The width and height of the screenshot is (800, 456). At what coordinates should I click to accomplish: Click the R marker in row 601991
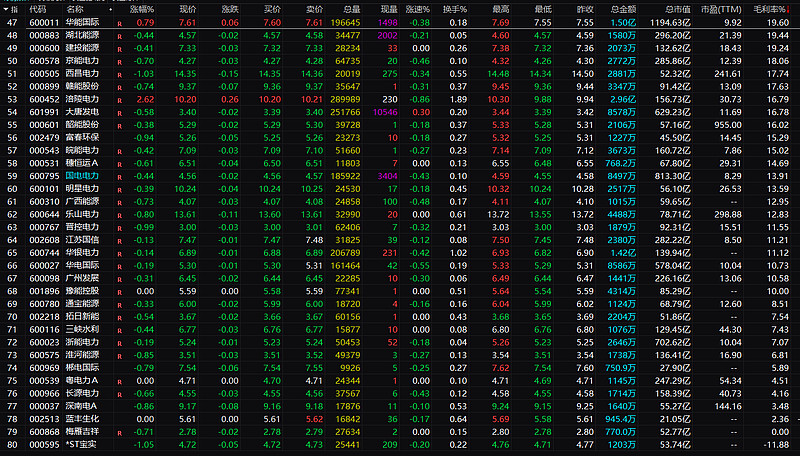pos(119,113)
